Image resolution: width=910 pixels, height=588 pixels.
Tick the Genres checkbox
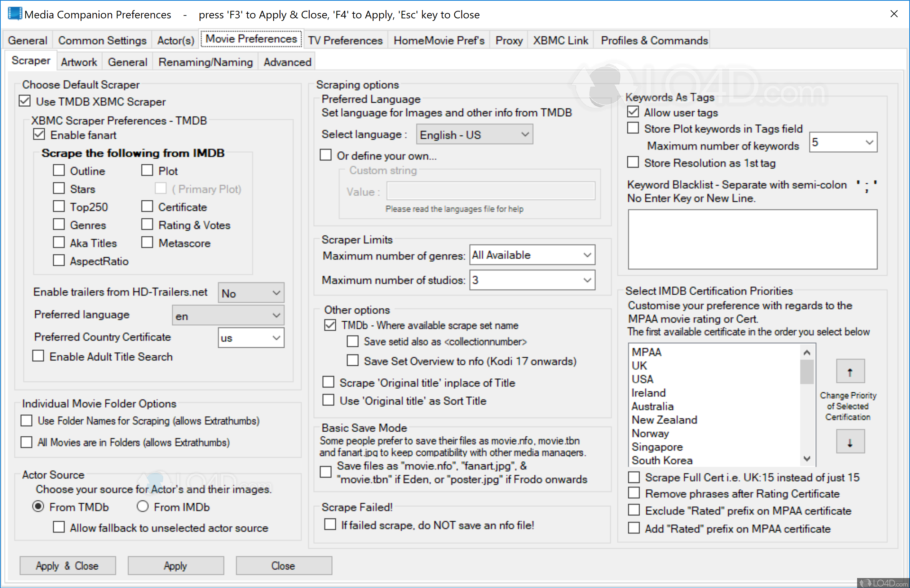point(59,224)
